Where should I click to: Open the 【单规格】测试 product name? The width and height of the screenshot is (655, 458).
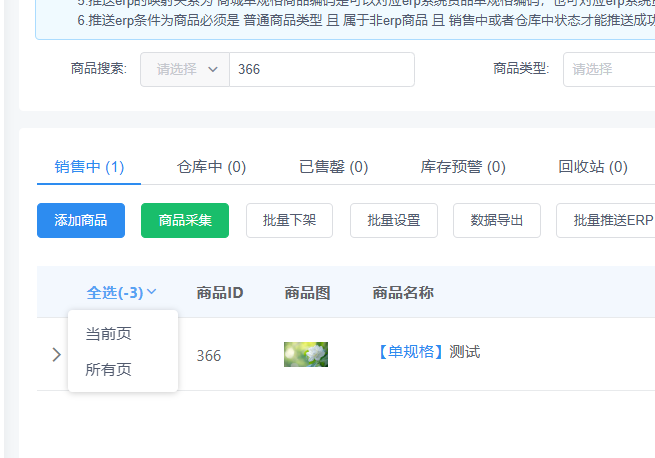pos(427,352)
